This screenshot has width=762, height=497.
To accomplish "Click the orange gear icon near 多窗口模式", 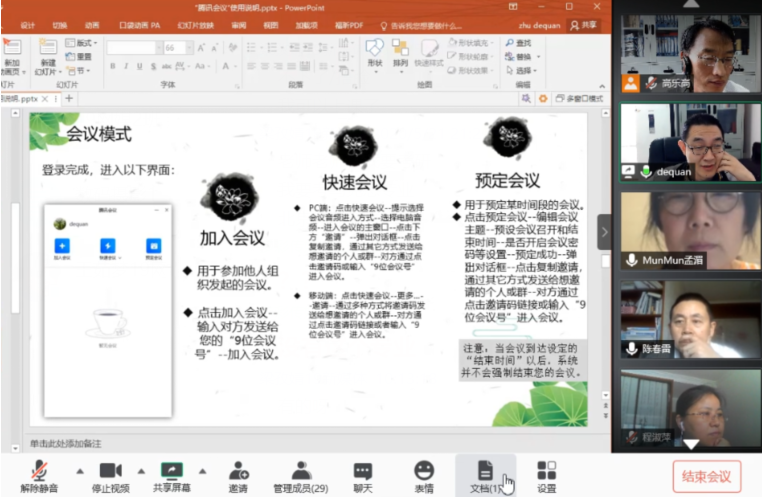I will [543, 99].
